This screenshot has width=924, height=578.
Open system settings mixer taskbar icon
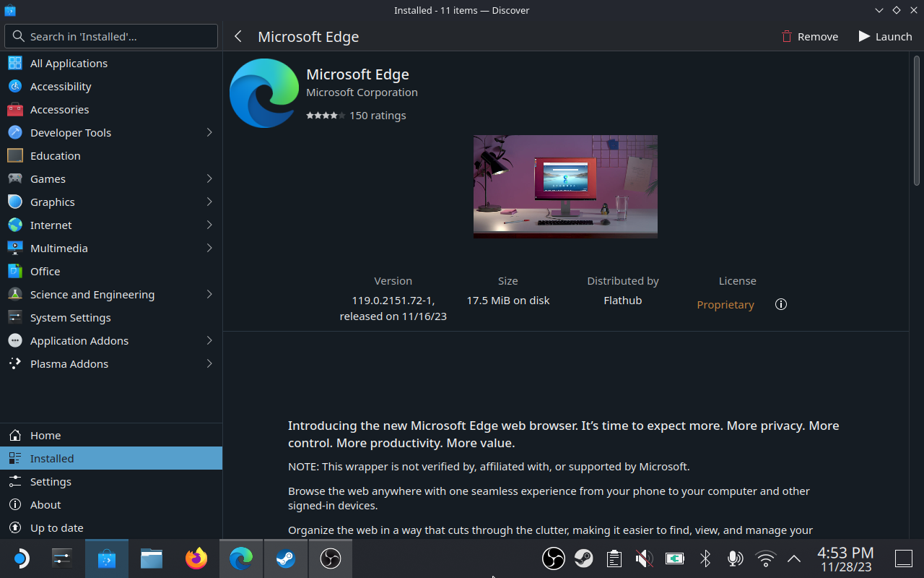(62, 558)
